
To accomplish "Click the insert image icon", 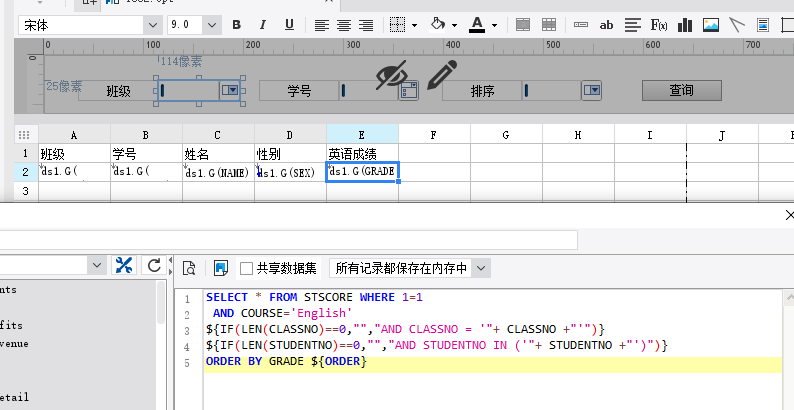I will click(x=711, y=25).
